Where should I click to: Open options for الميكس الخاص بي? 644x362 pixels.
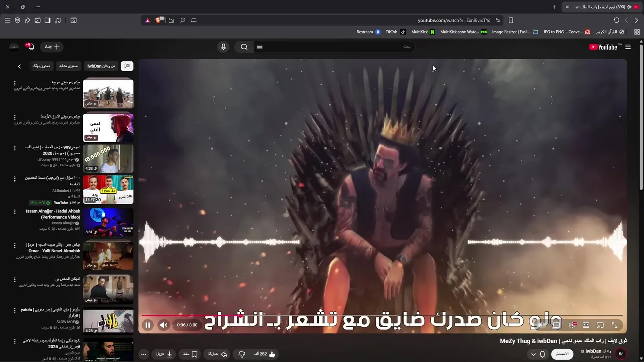tap(15, 280)
